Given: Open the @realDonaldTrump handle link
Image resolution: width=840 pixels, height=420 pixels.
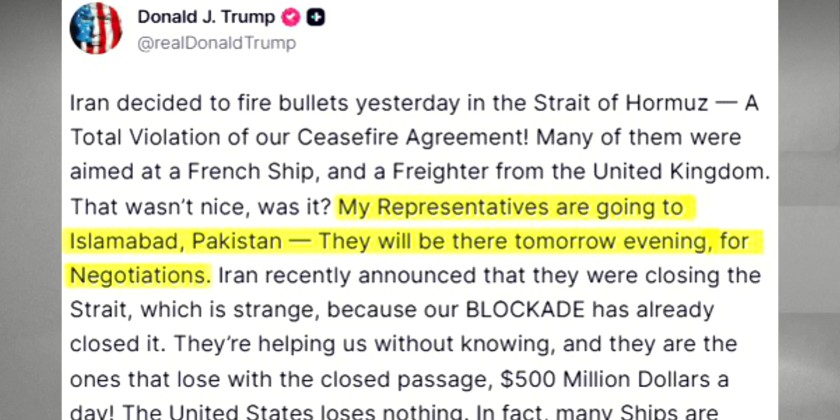Looking at the screenshot, I should 216,43.
